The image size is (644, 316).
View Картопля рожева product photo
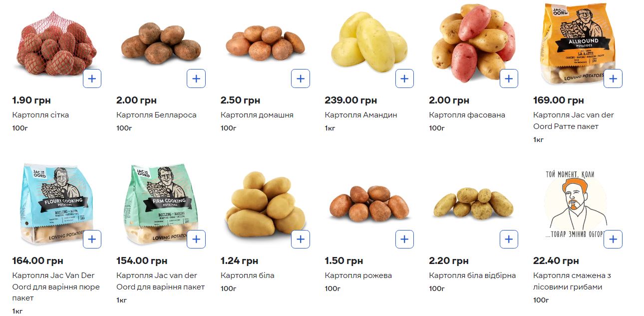(x=368, y=202)
